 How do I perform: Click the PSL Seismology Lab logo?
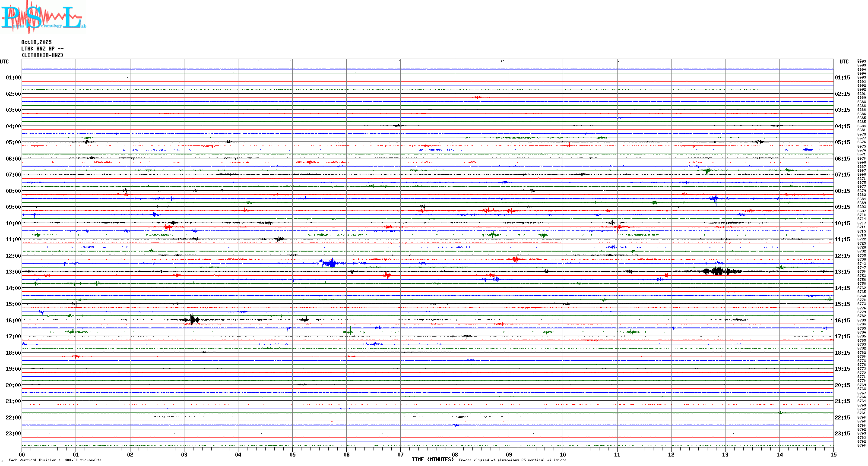(43, 17)
